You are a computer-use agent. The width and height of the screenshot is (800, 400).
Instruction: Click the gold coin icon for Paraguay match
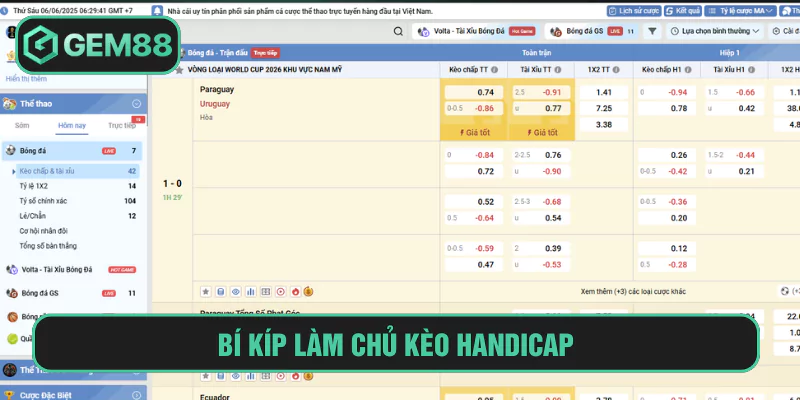tap(308, 292)
